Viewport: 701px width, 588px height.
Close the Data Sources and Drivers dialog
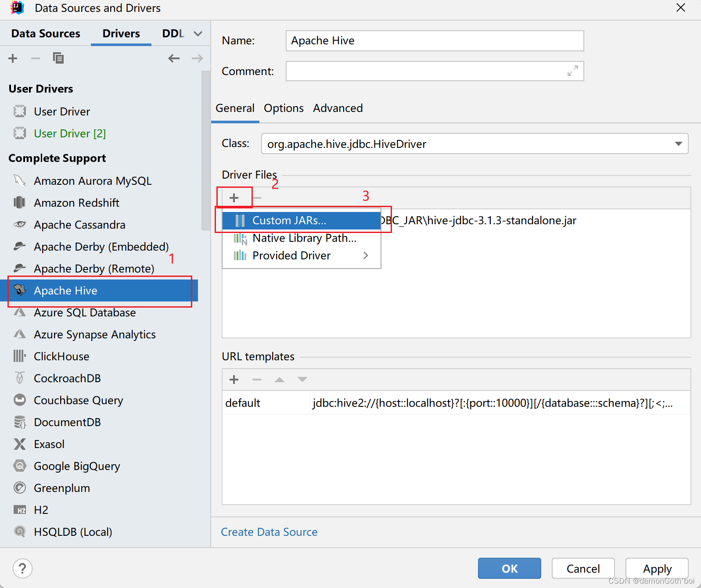(681, 8)
